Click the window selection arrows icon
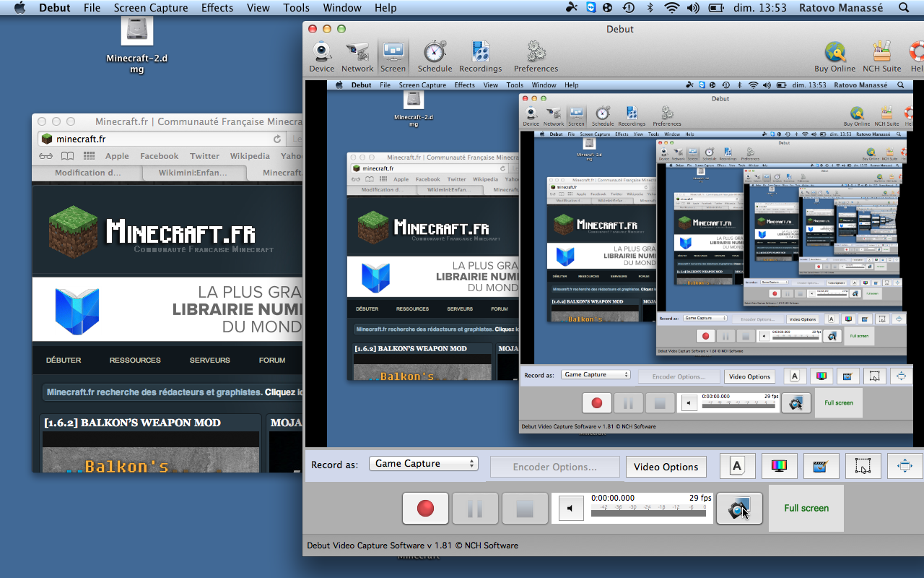Viewport: 924px width, 578px height. (905, 466)
